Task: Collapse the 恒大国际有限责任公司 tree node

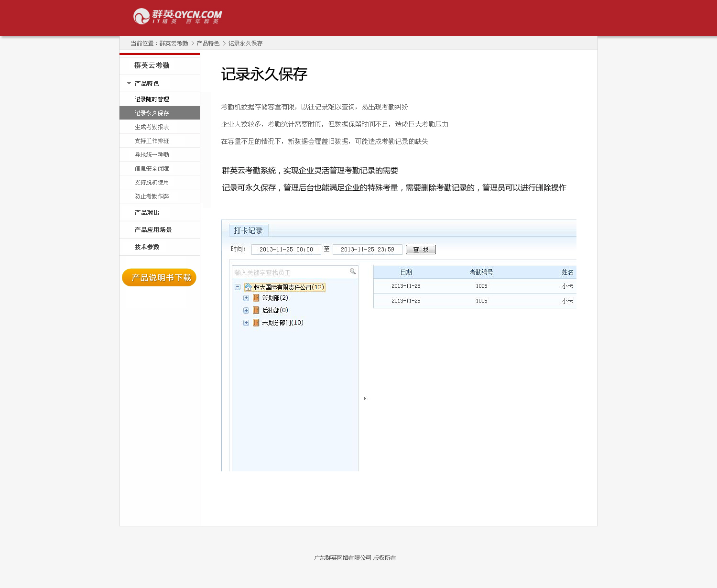Action: (x=238, y=287)
